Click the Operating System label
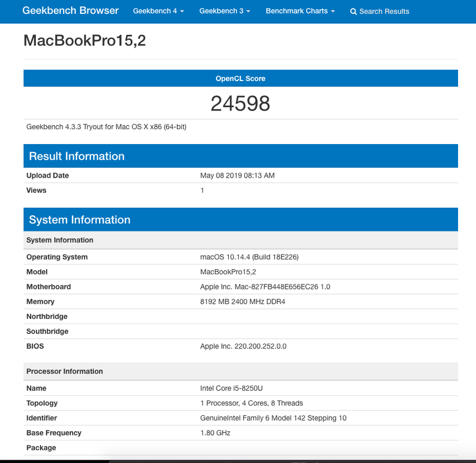Screen dimensions: 476x463 click(x=57, y=257)
